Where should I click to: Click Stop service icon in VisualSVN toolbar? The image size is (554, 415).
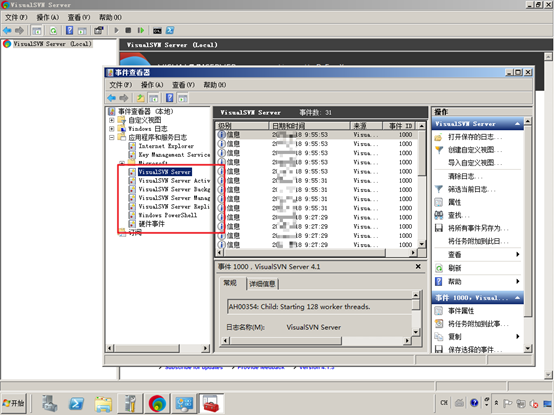128,30
